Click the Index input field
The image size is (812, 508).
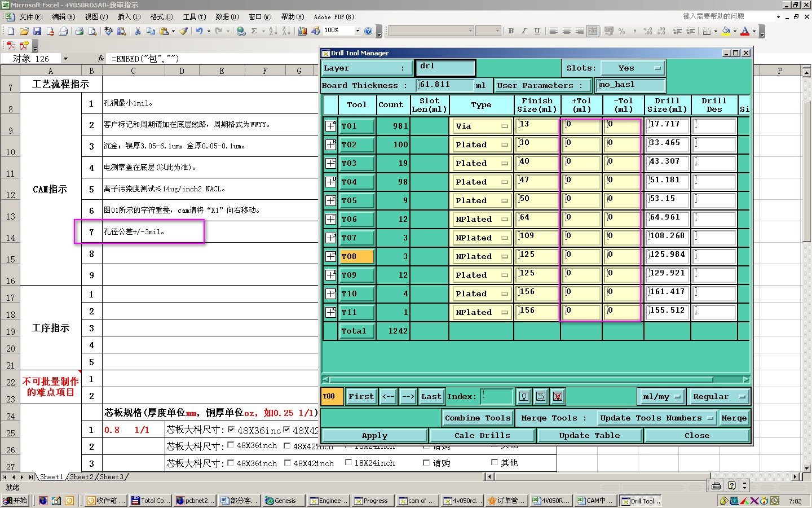pos(497,396)
